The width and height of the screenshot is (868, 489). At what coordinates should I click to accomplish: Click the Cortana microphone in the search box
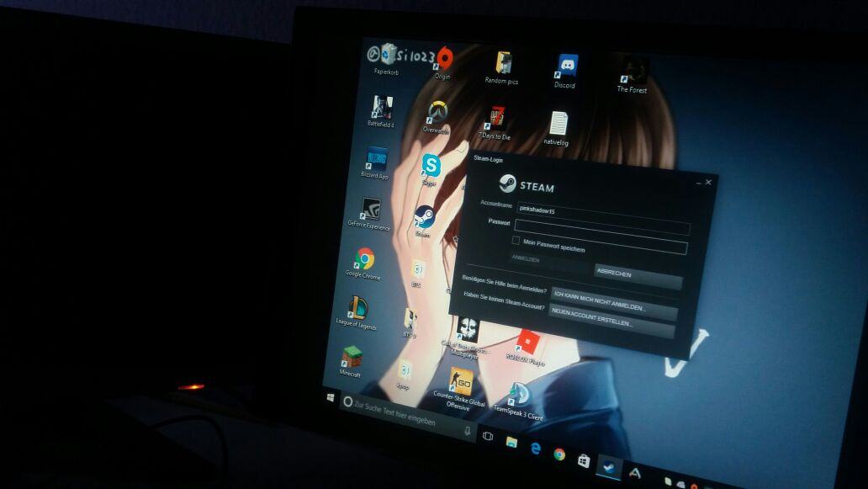[467, 430]
